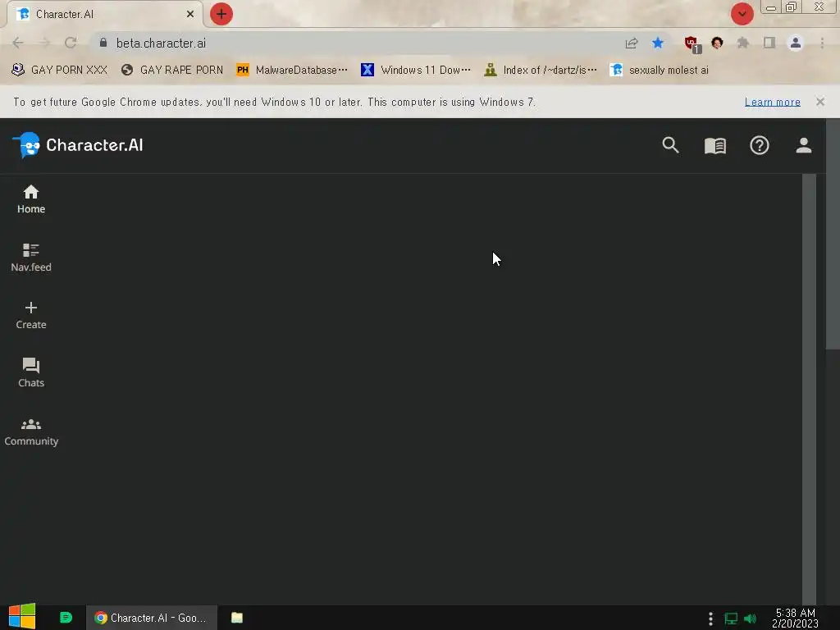View site info via the padlock icon
Viewport: 840px width, 630px height.
pyautogui.click(x=103, y=43)
